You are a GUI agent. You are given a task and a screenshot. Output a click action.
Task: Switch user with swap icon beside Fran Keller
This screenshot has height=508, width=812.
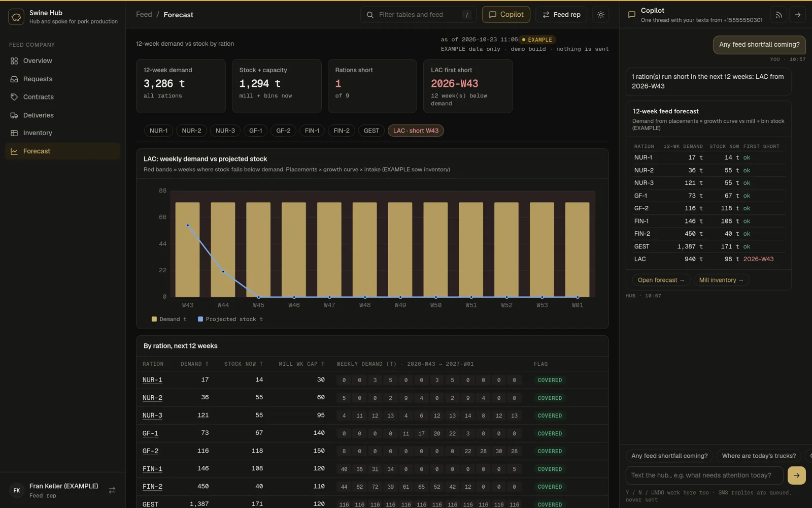[x=112, y=490]
